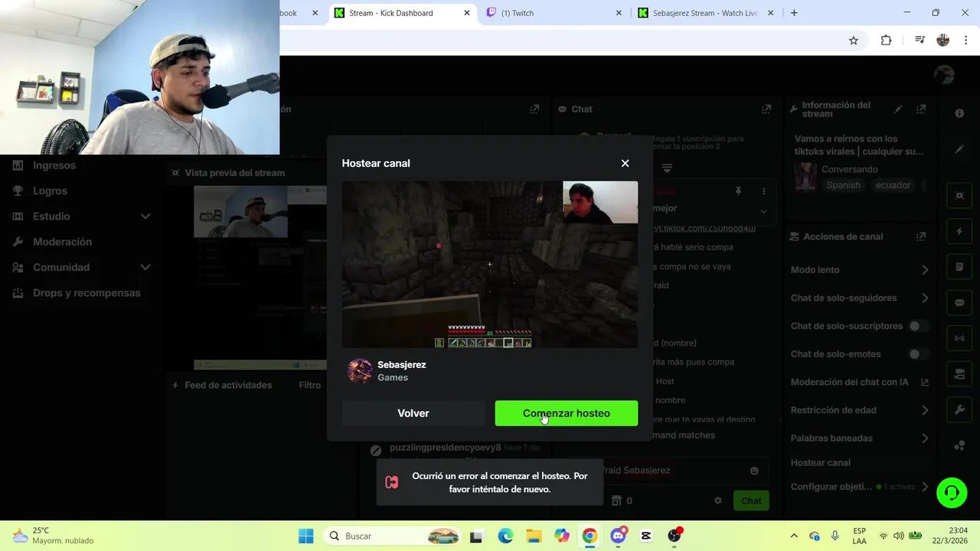Click the Comenzar hosteo button

566,413
